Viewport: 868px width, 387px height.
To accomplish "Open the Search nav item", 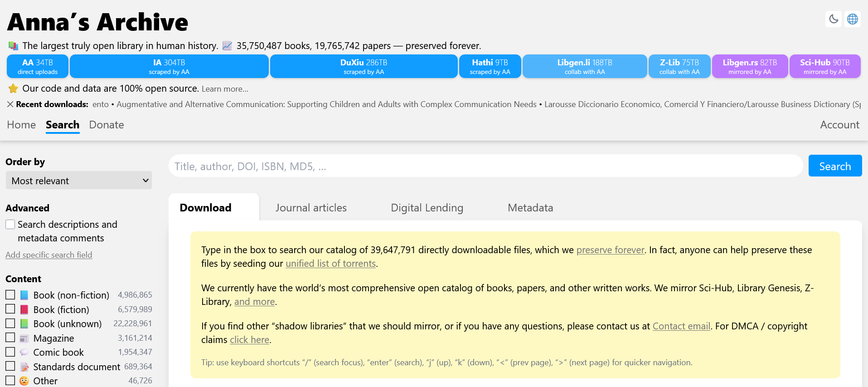I will (63, 125).
